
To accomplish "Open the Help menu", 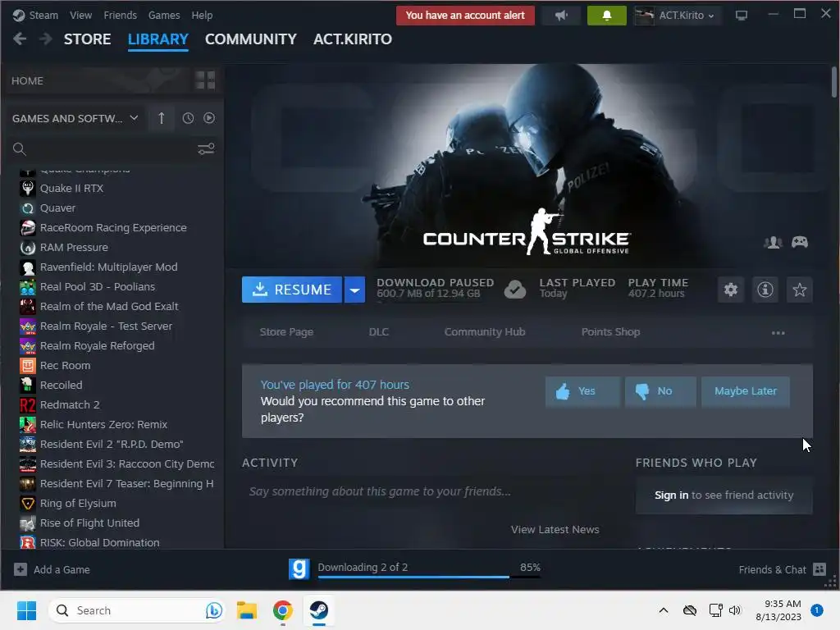I will point(202,16).
